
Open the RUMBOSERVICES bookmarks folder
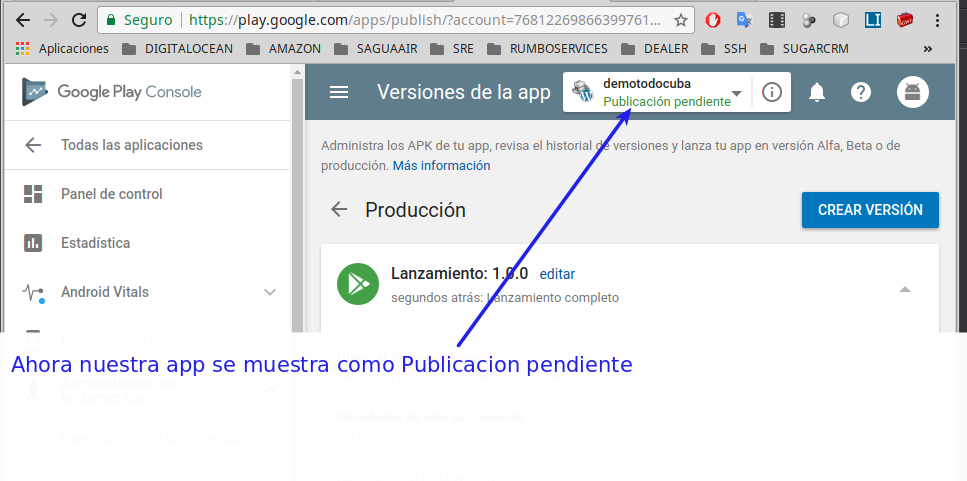pos(547,48)
